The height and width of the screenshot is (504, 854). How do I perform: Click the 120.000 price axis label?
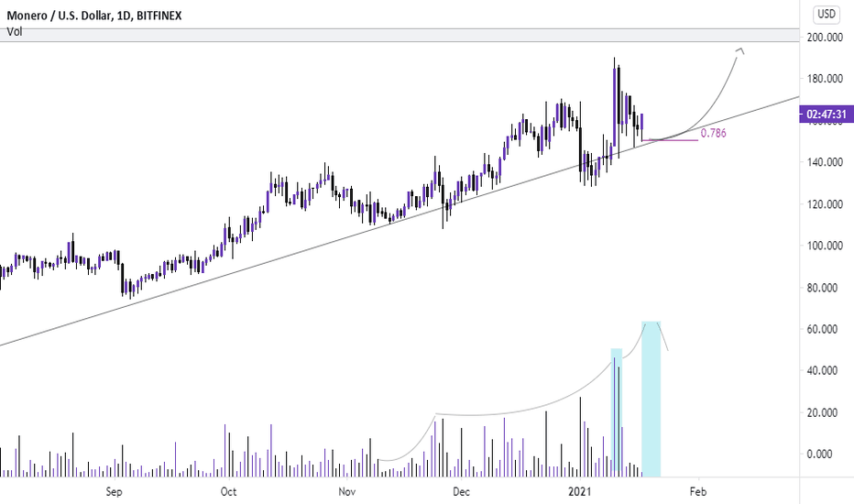pos(825,203)
